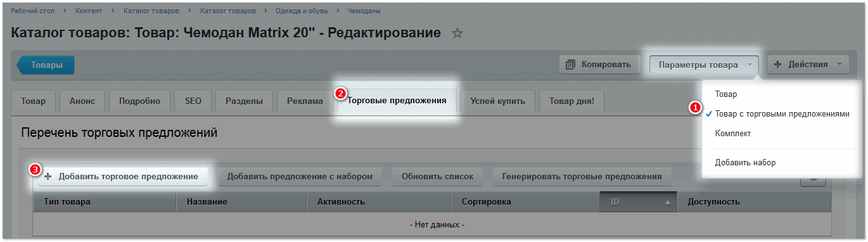Open the Товар дня! tab
Screen dimensions: 868x242
571,101
